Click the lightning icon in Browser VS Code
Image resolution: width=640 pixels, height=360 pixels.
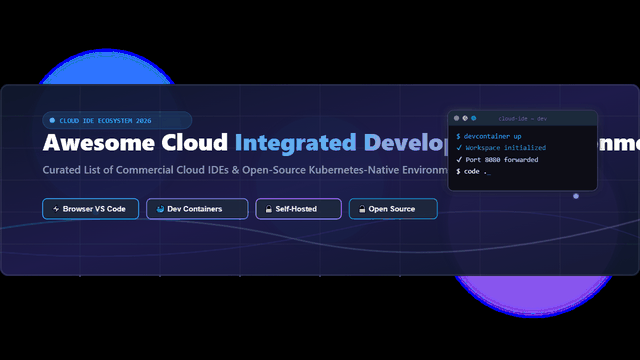click(x=56, y=209)
